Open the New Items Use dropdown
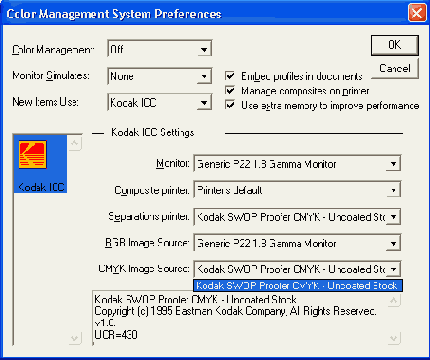 (x=204, y=103)
